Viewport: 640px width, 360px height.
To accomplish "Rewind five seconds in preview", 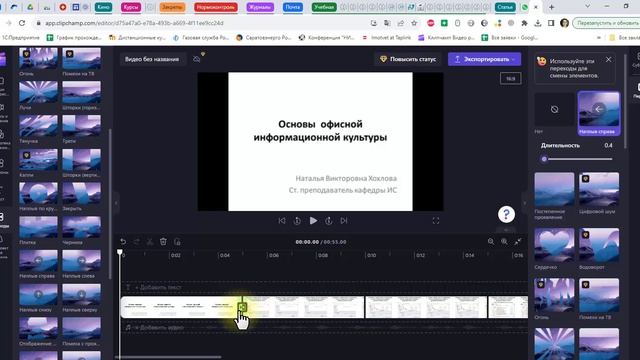I will click(x=297, y=221).
